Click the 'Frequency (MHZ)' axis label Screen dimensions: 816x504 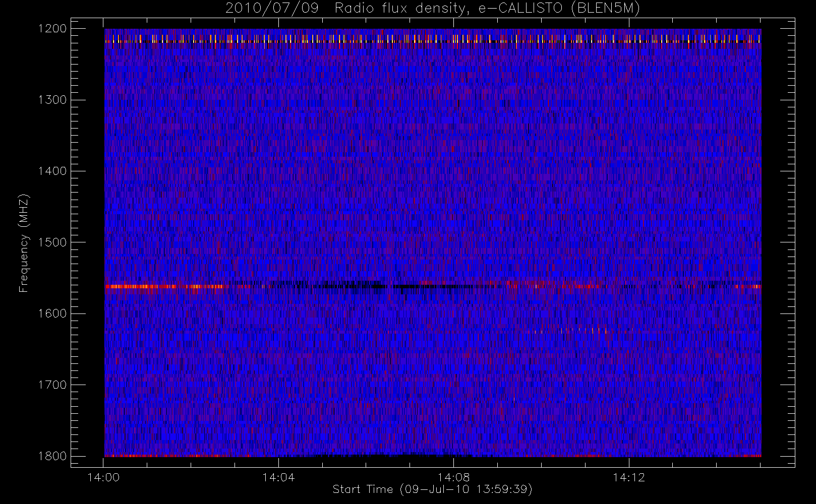point(24,243)
